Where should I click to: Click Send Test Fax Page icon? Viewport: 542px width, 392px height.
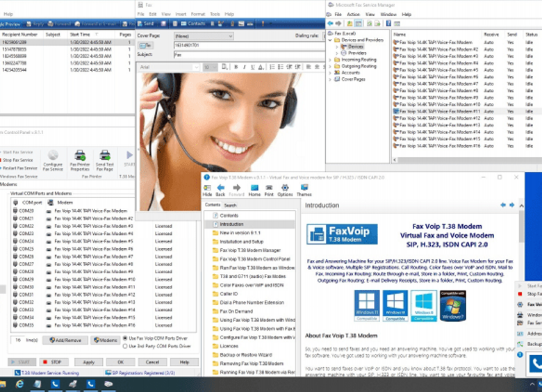[x=105, y=161]
